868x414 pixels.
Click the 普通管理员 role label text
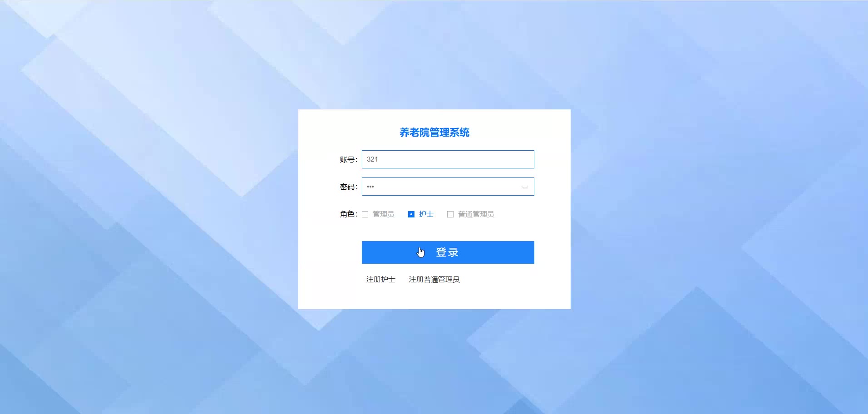(x=476, y=214)
